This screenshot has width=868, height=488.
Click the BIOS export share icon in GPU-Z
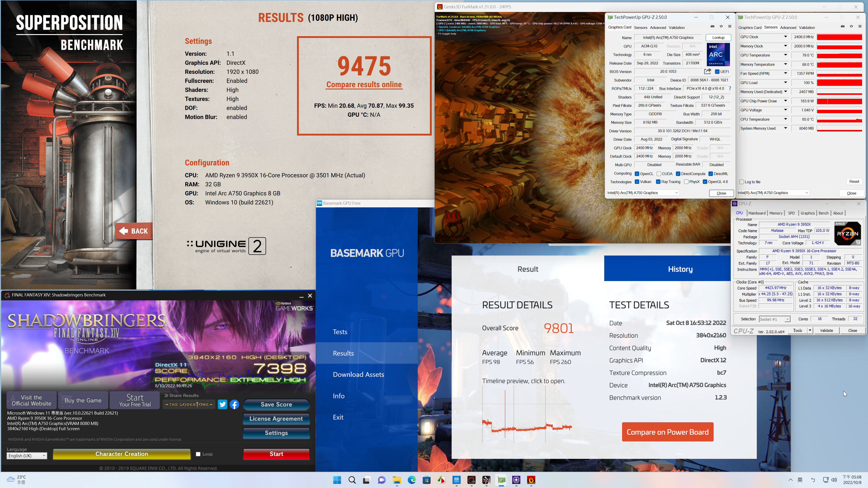pyautogui.click(x=707, y=71)
